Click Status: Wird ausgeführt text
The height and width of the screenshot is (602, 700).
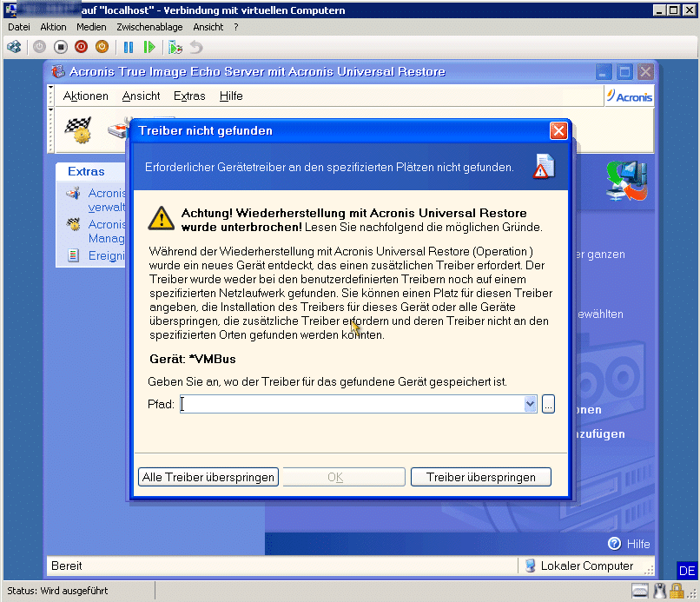(57, 591)
